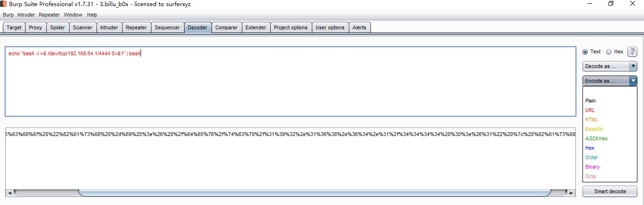The height and width of the screenshot is (205, 644).
Task: Open the User options tab
Action: tap(330, 27)
